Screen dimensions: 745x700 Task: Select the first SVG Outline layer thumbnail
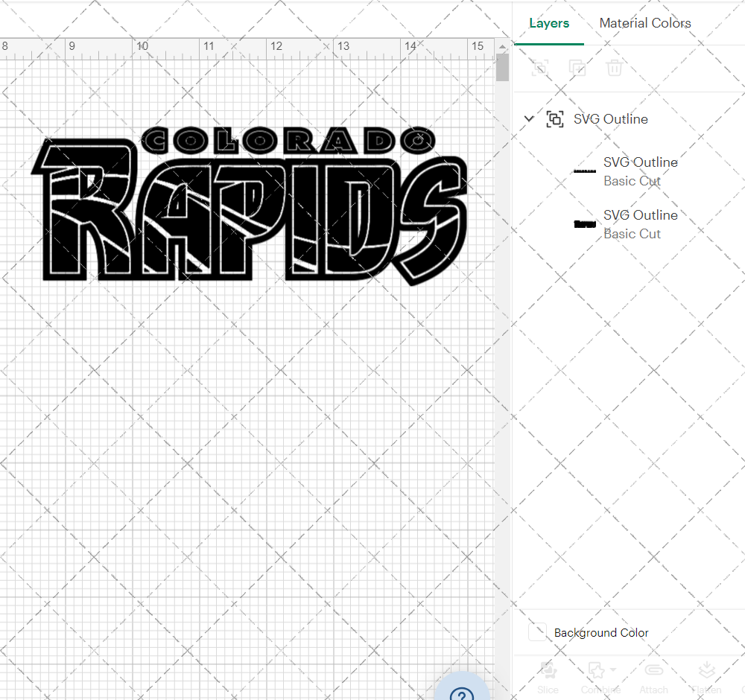pyautogui.click(x=584, y=171)
